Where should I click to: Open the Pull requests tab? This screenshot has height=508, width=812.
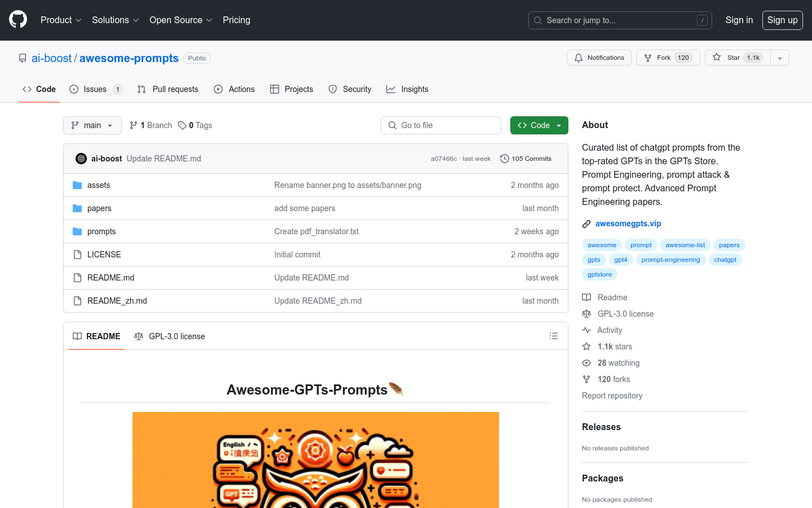pos(167,89)
